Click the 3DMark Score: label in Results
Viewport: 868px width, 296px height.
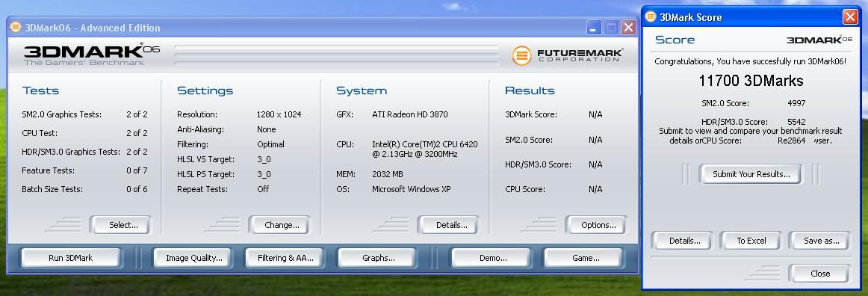tap(531, 115)
